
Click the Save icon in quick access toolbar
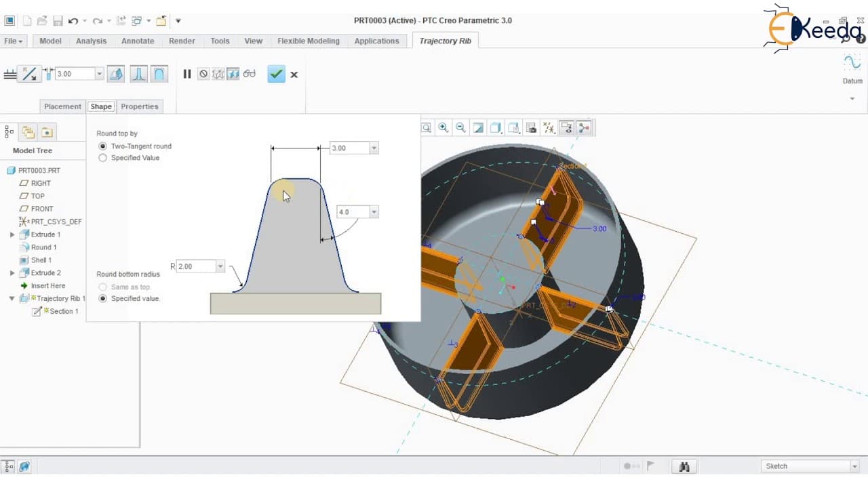(58, 21)
